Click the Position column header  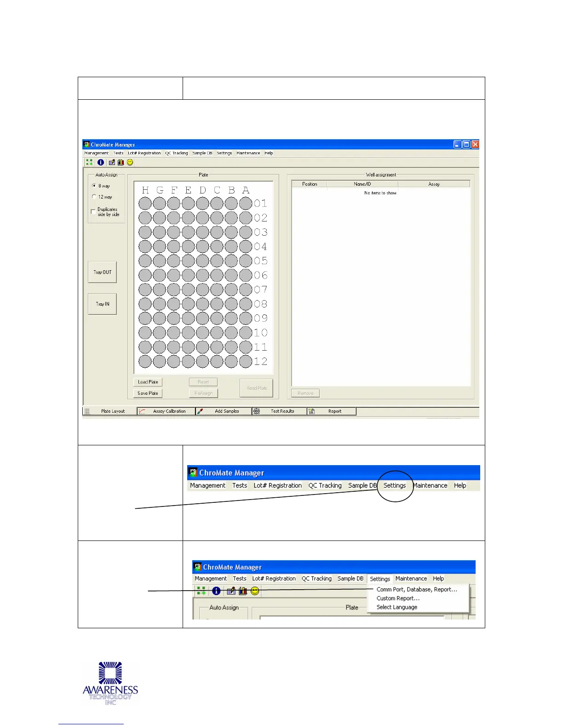310,184
